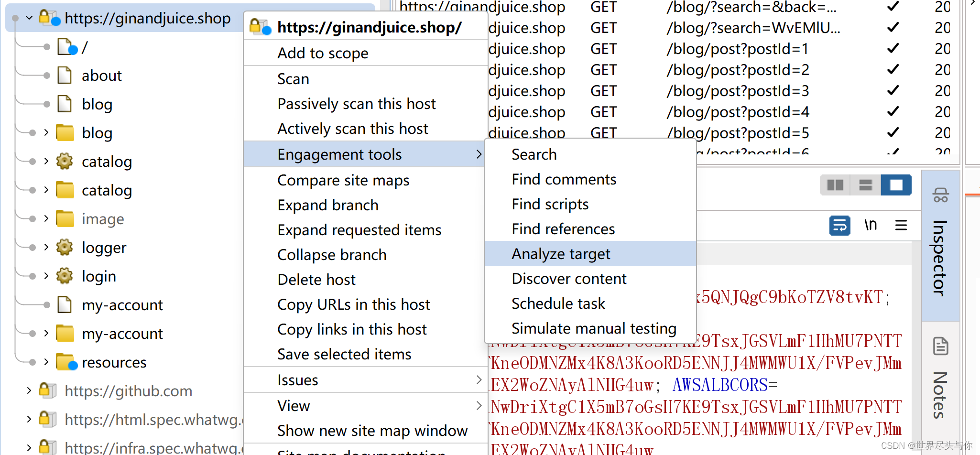Select the side-by-side layout icon
This screenshot has height=455, width=980.
[x=835, y=185]
